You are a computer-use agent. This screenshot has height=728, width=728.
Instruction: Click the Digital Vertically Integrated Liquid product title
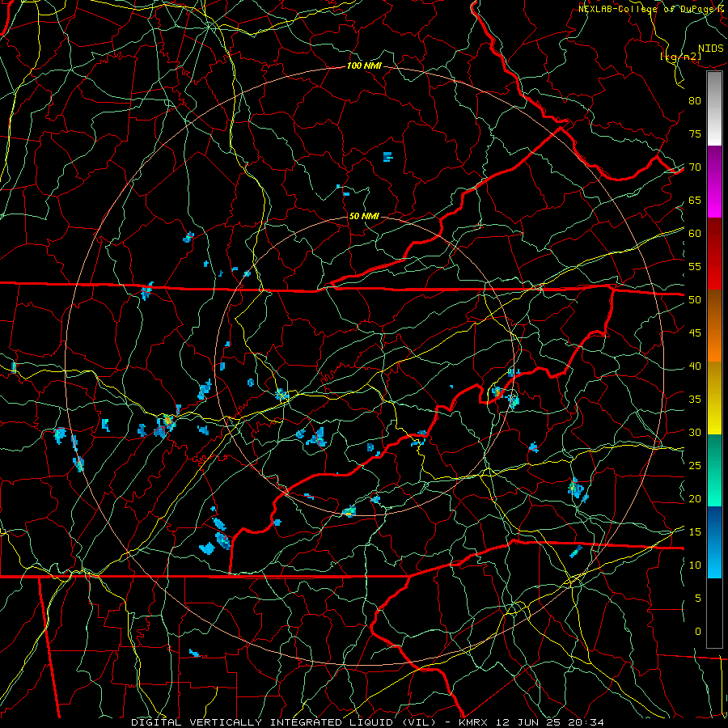[284, 722]
